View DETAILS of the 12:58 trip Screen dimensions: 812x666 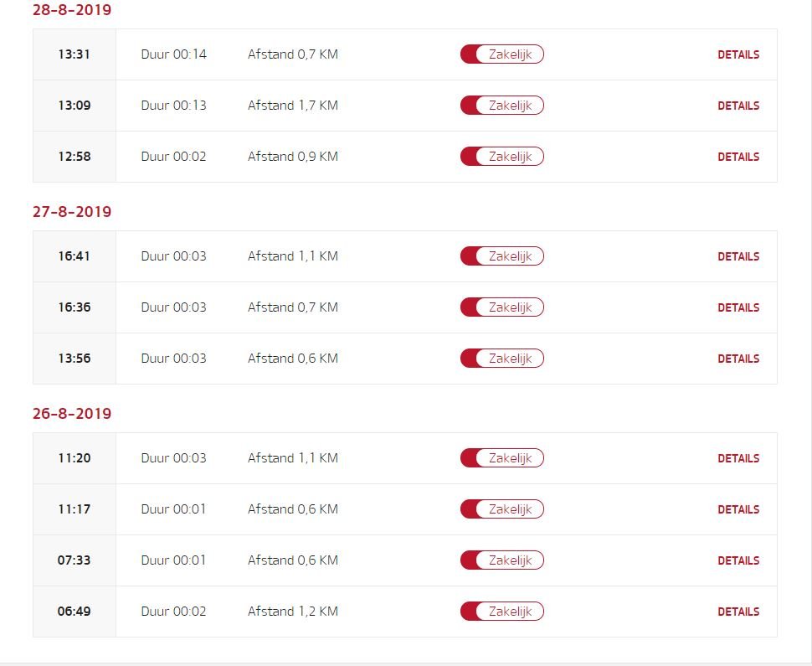[738, 157]
